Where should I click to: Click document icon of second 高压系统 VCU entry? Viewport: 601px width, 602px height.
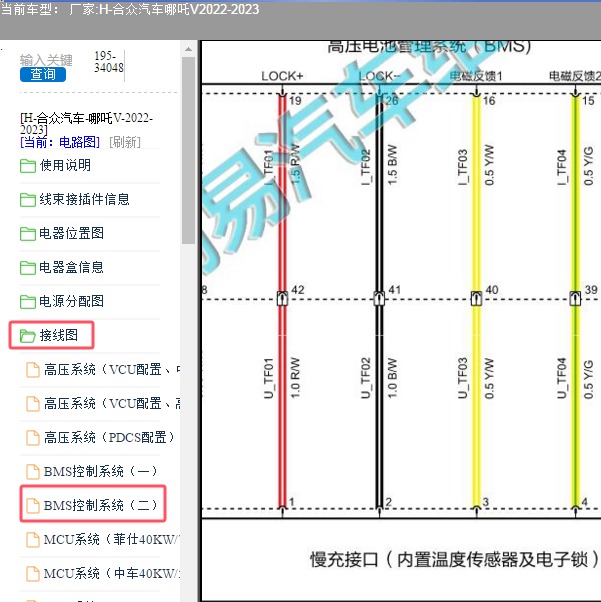tap(33, 404)
